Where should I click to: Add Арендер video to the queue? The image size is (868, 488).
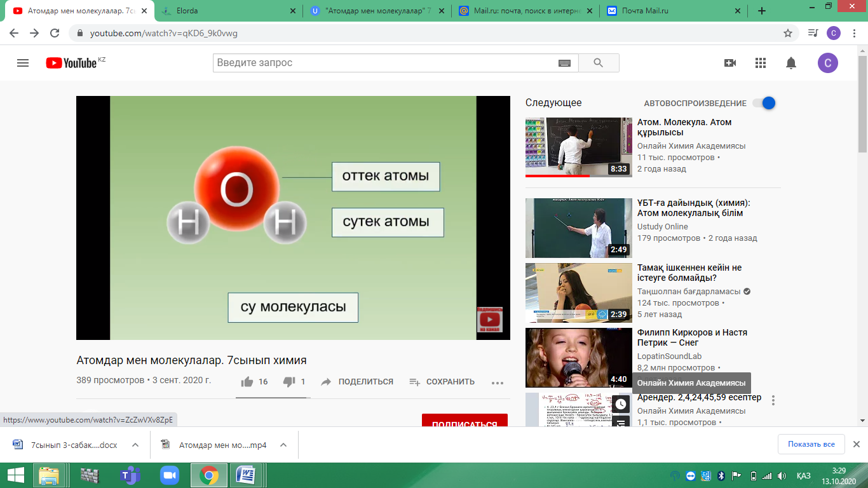pos(621,421)
